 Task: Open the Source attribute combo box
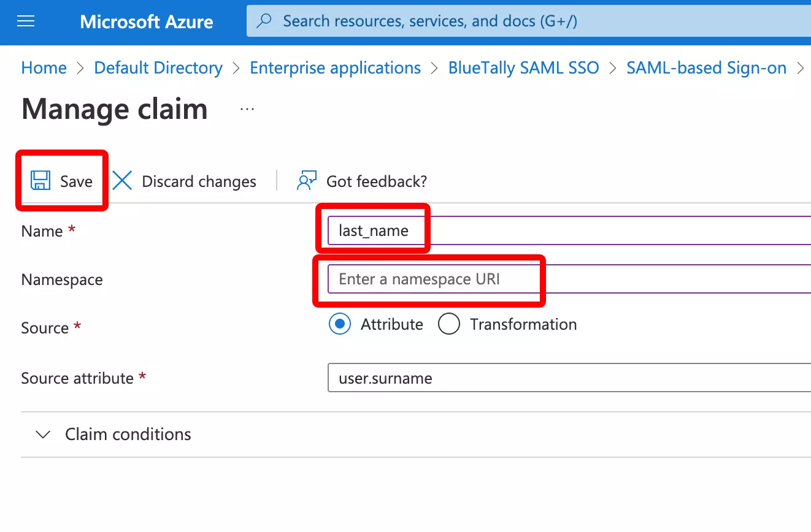pyautogui.click(x=569, y=378)
